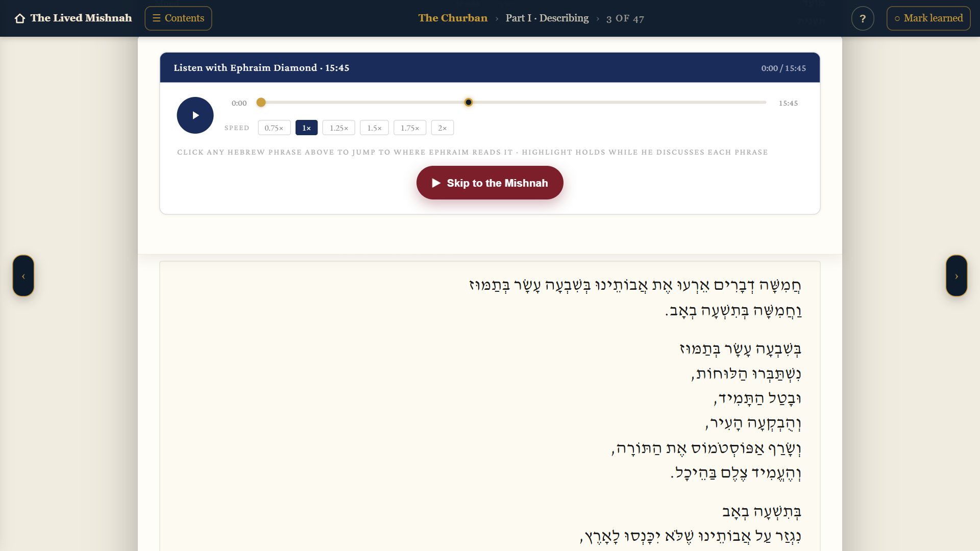Image resolution: width=980 pixels, height=551 pixels.
Task: Jump to the phrase נִשְׁתַּבְּרוּ הַלּוּחוֹת
Action: coord(746,373)
